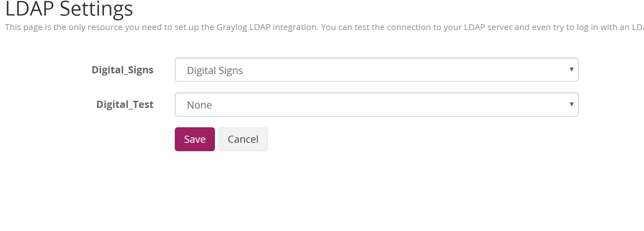644x231 pixels.
Task: Click the Digital_Test field label
Action: 125,104
